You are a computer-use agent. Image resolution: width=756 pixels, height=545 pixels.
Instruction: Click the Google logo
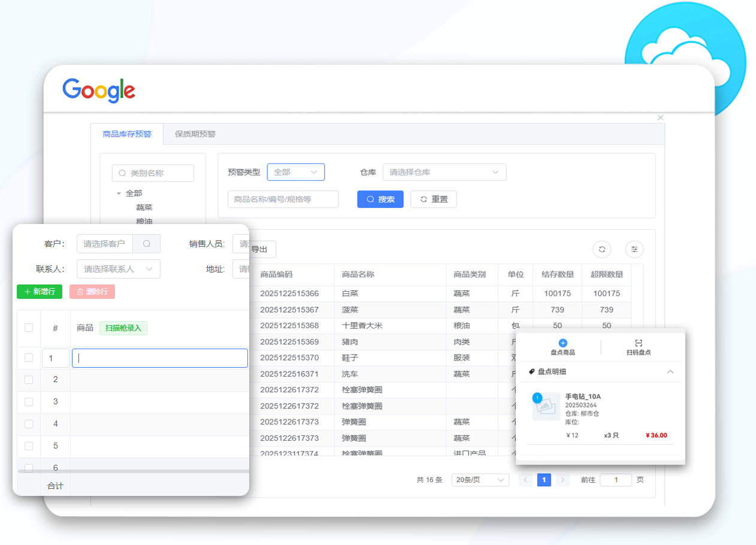pyautogui.click(x=99, y=90)
